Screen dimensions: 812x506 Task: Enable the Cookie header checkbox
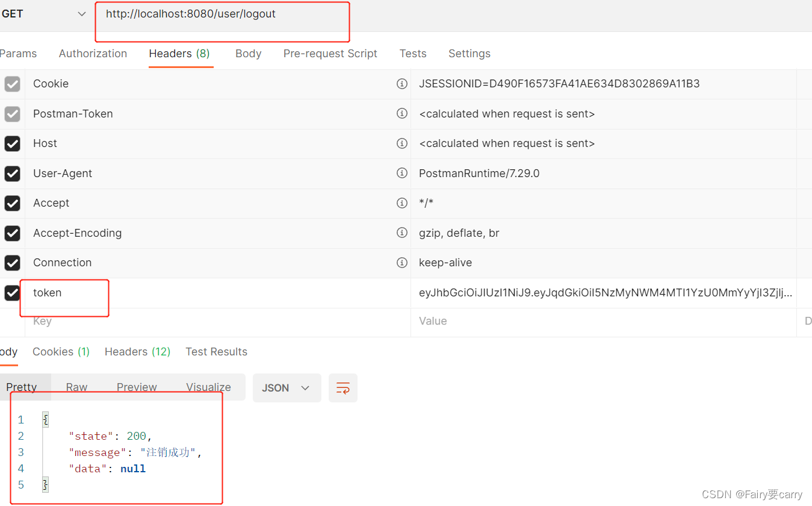[12, 84]
